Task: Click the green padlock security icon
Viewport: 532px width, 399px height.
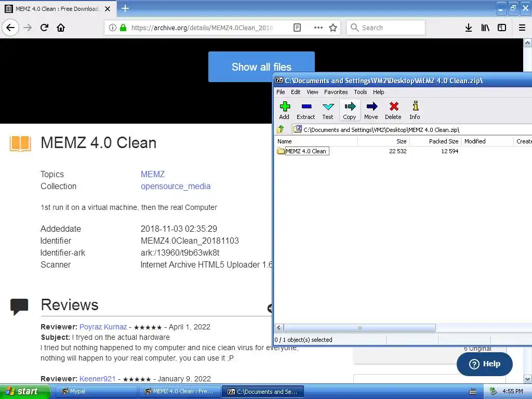Action: tap(123, 28)
